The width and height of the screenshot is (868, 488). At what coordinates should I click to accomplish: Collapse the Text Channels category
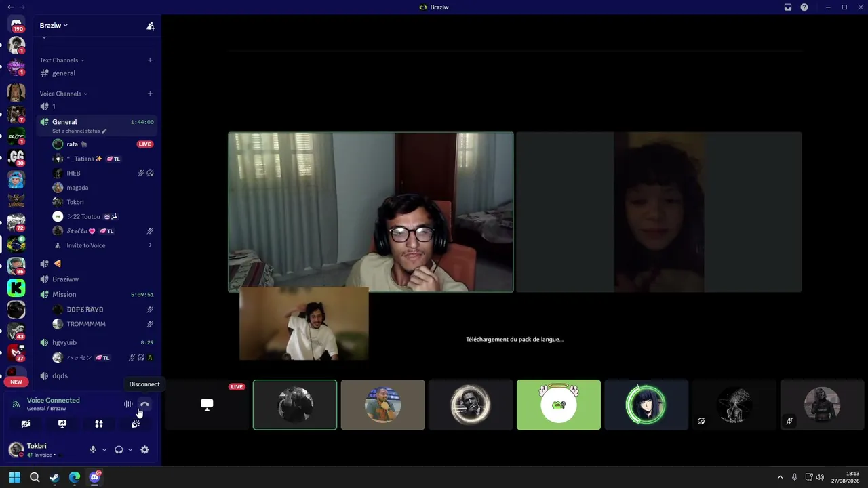(62, 60)
